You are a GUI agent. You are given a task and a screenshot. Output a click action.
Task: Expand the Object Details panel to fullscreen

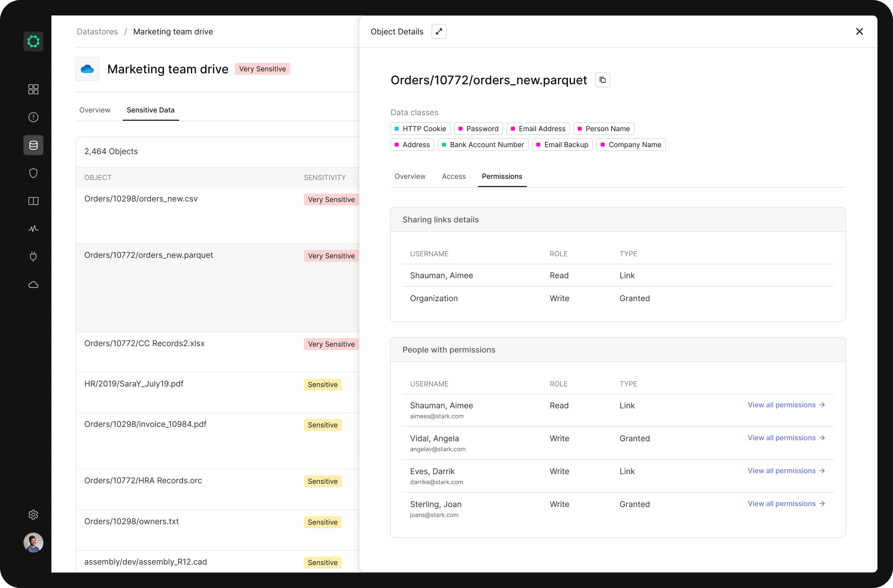click(439, 31)
